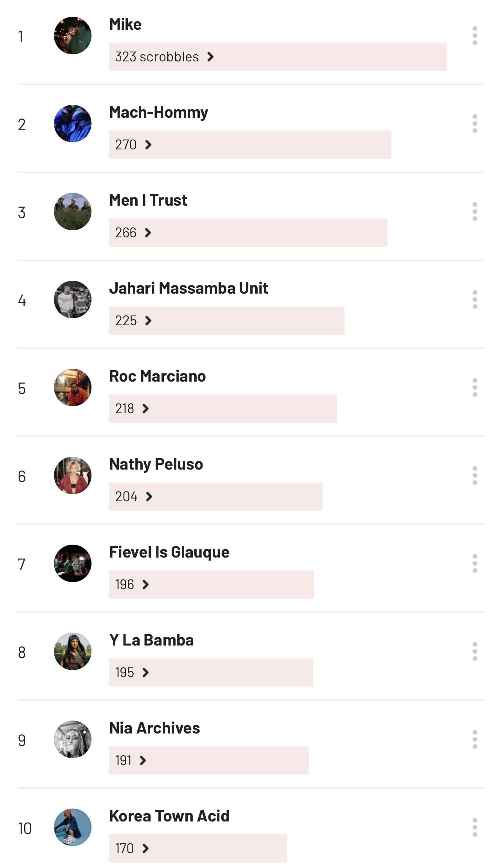Select the Mach-Hommy blue avatar image
The image size is (502, 868).
coord(73,124)
